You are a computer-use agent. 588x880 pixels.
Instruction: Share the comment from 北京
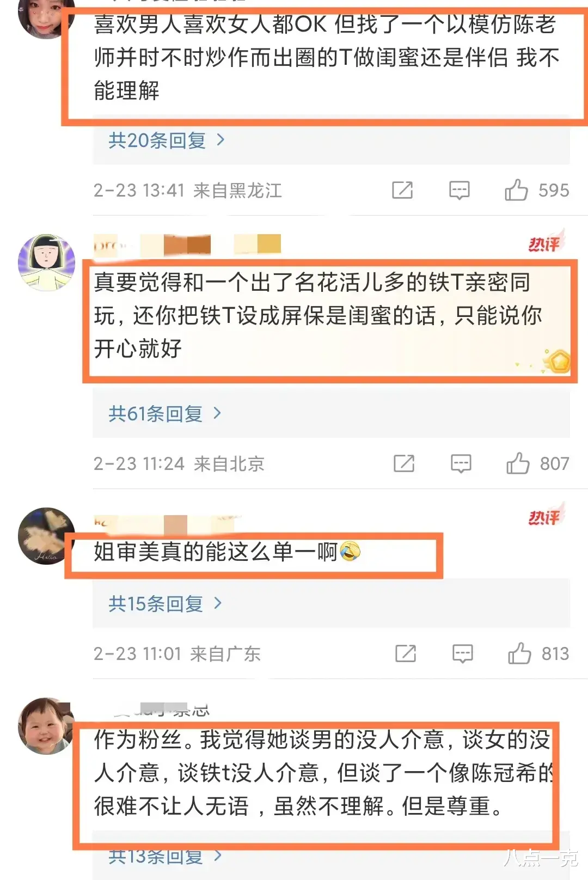[x=404, y=463]
